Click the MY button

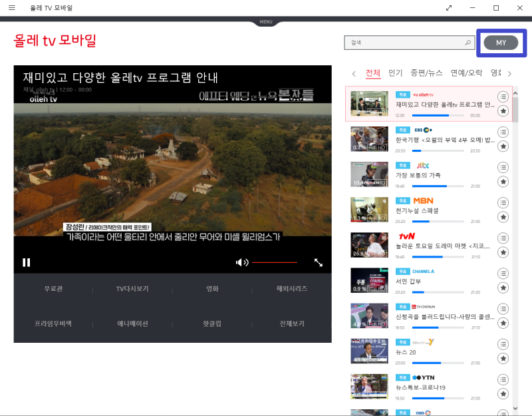pyautogui.click(x=501, y=42)
